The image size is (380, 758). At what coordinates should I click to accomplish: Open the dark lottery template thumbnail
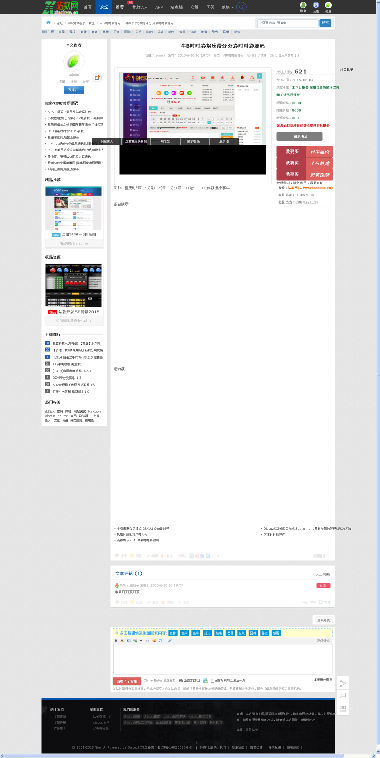[x=73, y=285]
